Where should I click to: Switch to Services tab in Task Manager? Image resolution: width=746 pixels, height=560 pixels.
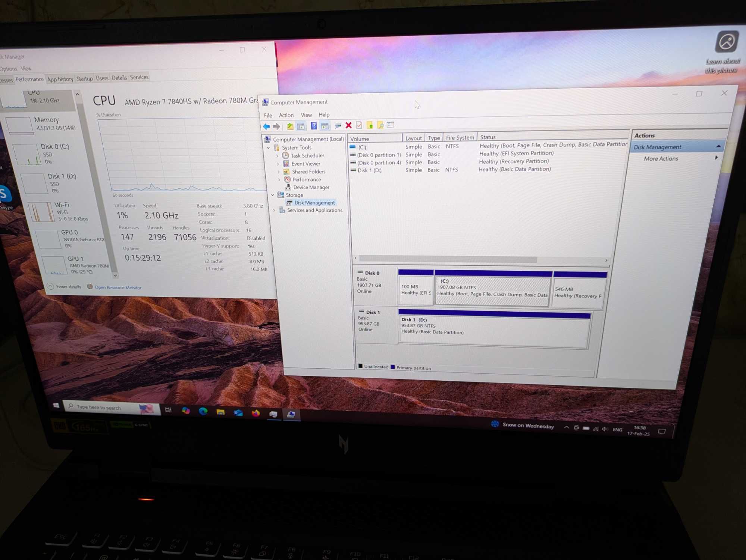[x=139, y=77]
